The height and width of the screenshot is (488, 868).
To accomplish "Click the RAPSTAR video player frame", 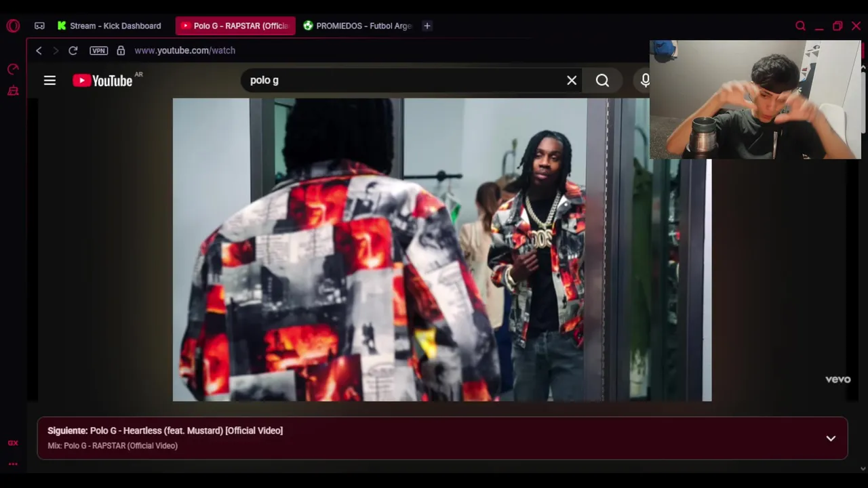I will pyautogui.click(x=442, y=250).
